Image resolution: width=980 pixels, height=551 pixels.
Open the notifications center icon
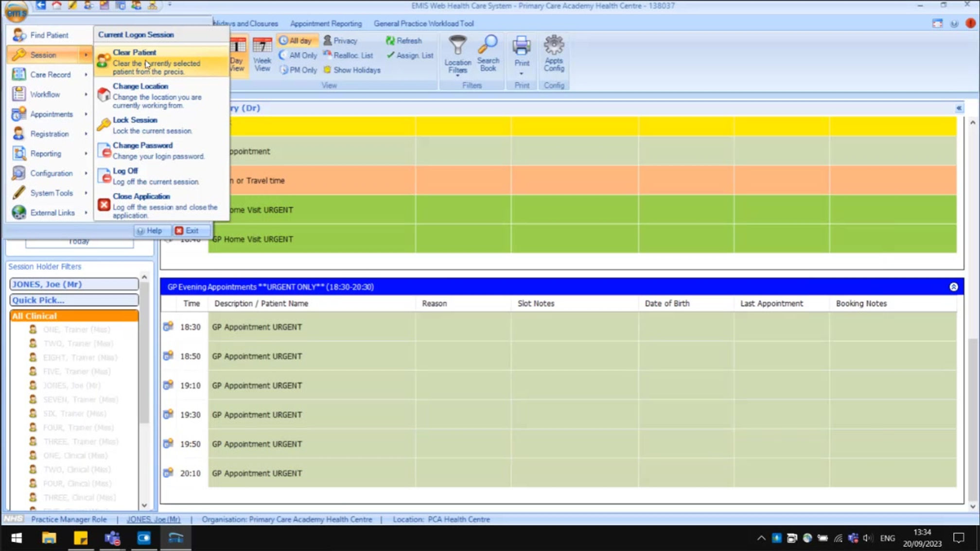959,538
